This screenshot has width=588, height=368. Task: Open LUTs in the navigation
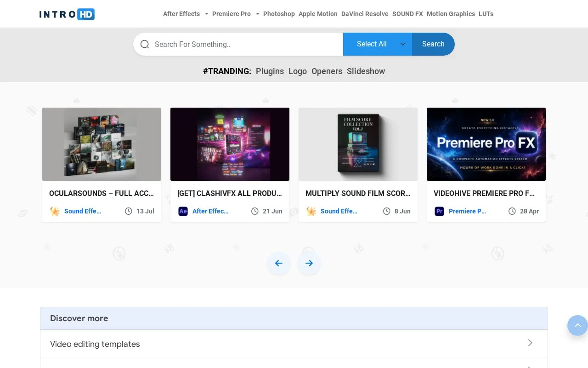click(486, 14)
